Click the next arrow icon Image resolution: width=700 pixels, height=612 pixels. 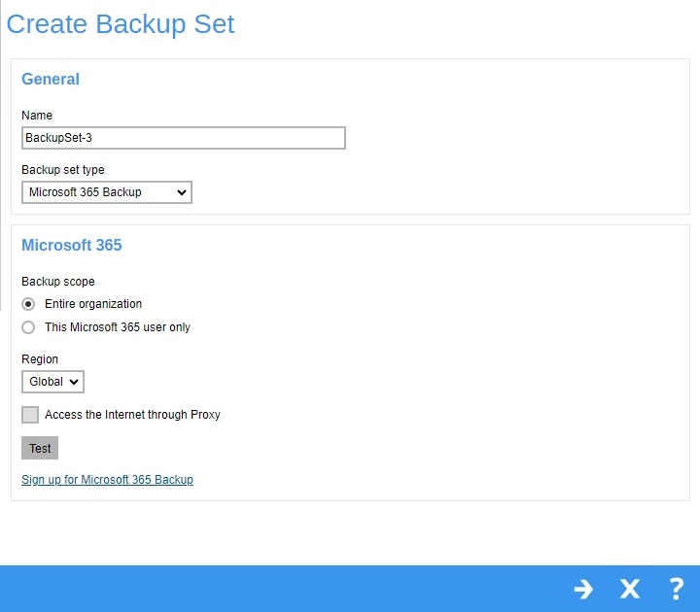pos(583,590)
